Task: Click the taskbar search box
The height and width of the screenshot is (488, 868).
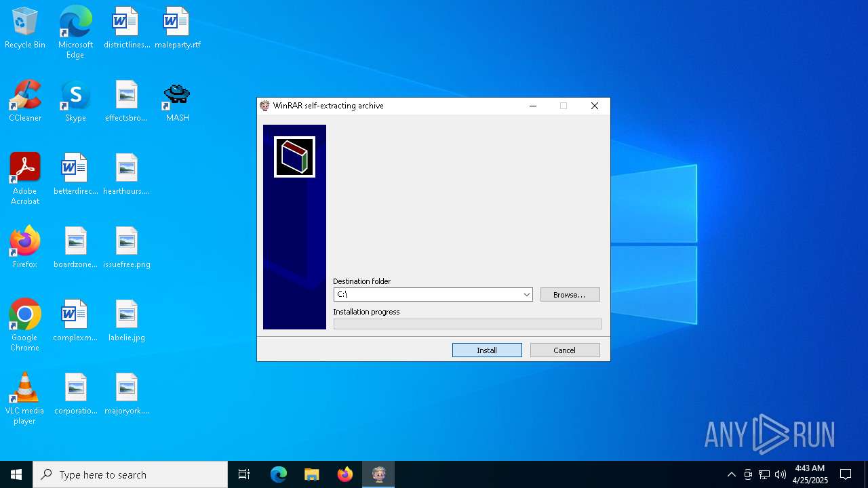Action: (x=130, y=474)
